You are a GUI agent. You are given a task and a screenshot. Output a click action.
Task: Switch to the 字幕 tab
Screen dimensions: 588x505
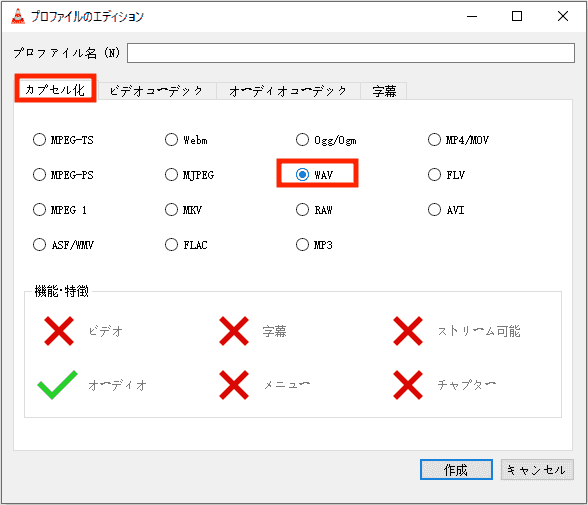[384, 91]
